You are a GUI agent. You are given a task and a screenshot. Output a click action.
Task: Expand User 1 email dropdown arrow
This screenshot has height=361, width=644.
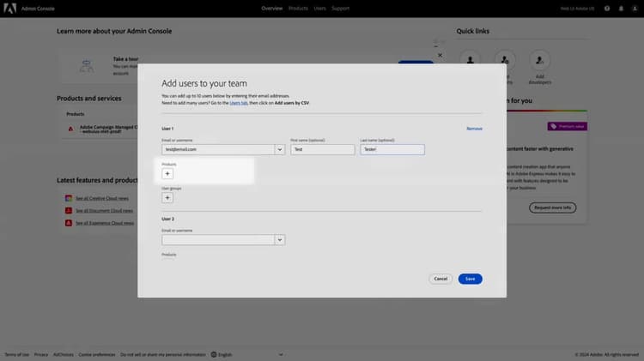click(x=280, y=149)
